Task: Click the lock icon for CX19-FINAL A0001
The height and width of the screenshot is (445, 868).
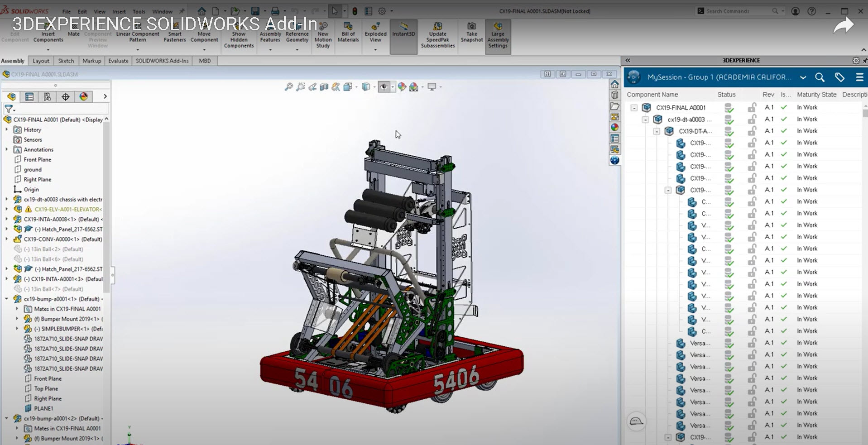Action: pyautogui.click(x=752, y=107)
